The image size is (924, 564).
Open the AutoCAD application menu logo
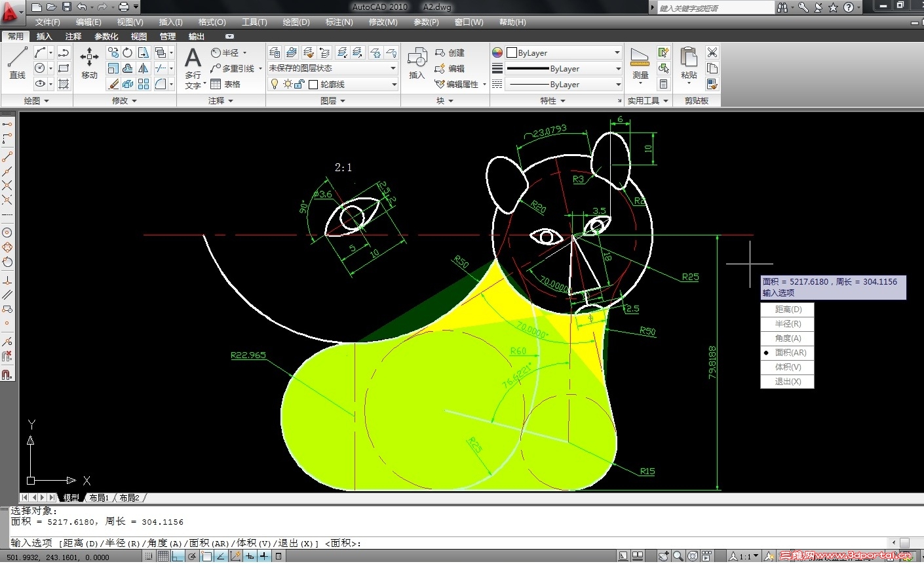coord(11,12)
